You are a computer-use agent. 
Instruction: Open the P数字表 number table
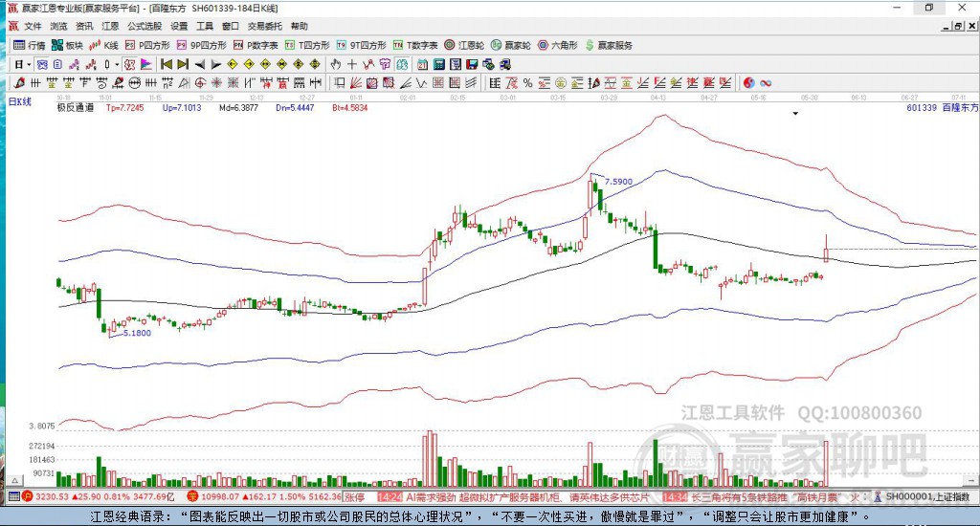[x=256, y=45]
